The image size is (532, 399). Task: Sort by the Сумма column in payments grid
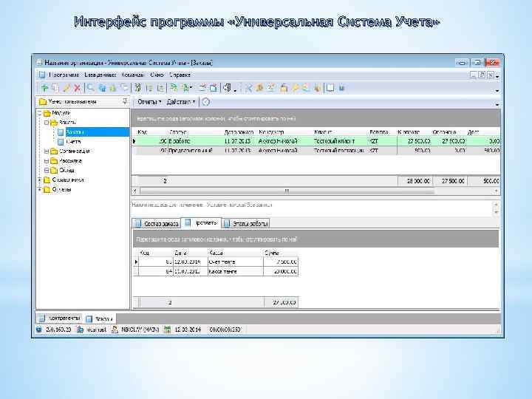[x=281, y=253]
